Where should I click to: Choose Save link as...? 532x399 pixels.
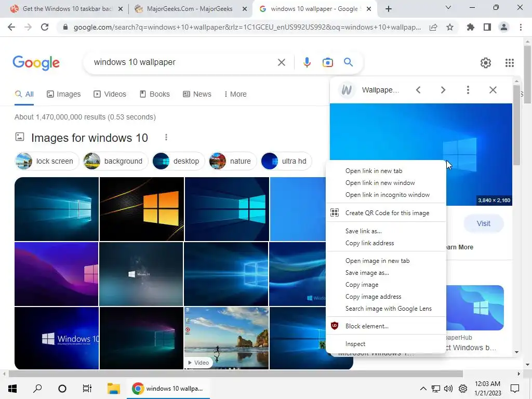[386, 231]
